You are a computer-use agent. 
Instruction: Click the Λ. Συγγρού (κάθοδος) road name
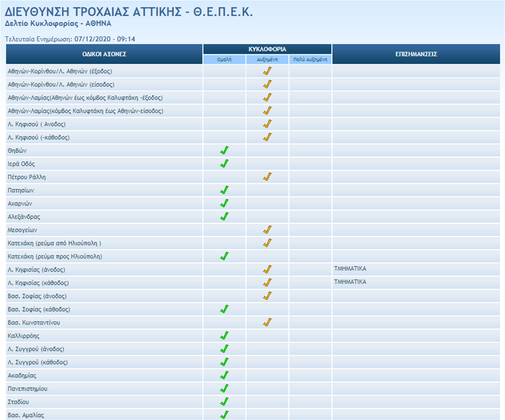coord(38,362)
